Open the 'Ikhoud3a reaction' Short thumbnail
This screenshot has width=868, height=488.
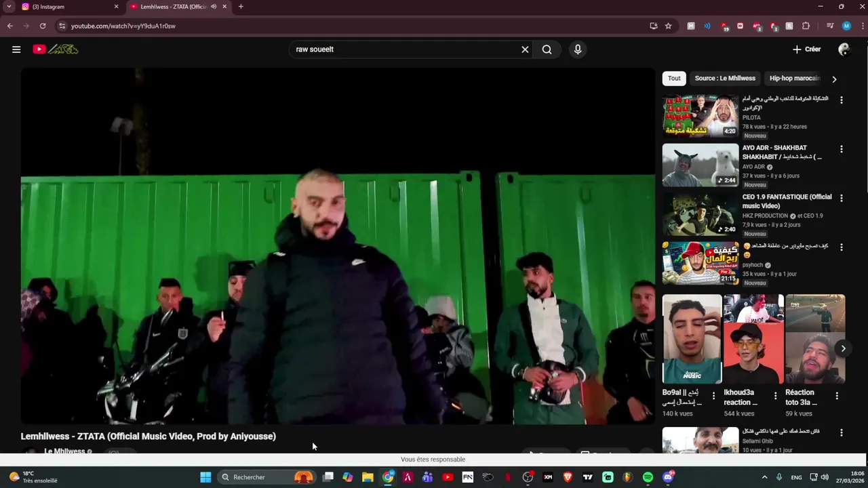coord(753,339)
